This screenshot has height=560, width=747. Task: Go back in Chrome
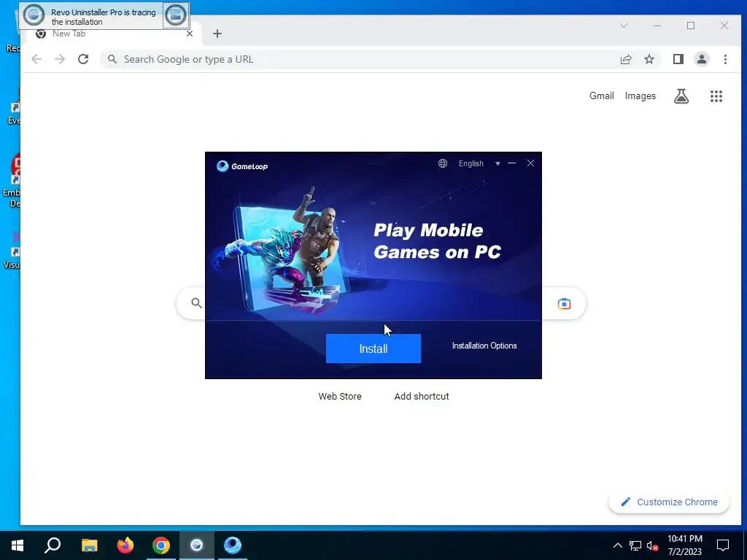click(x=36, y=59)
